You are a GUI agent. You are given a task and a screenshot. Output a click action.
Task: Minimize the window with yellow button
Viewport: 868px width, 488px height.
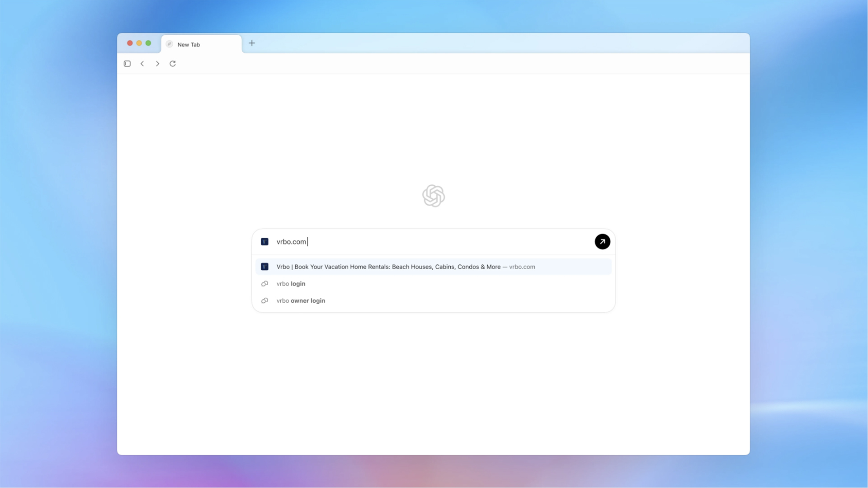coord(139,43)
